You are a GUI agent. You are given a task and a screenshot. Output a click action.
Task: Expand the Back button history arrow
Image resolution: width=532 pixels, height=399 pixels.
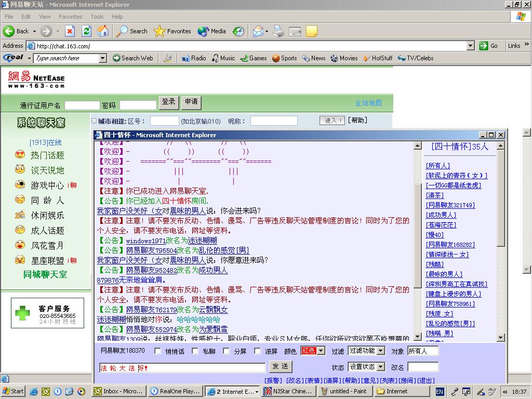(x=34, y=31)
